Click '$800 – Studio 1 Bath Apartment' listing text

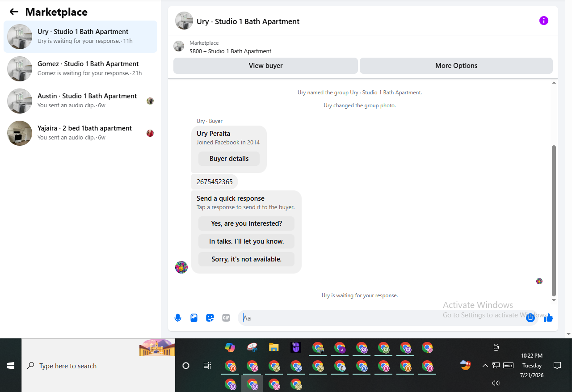click(231, 51)
